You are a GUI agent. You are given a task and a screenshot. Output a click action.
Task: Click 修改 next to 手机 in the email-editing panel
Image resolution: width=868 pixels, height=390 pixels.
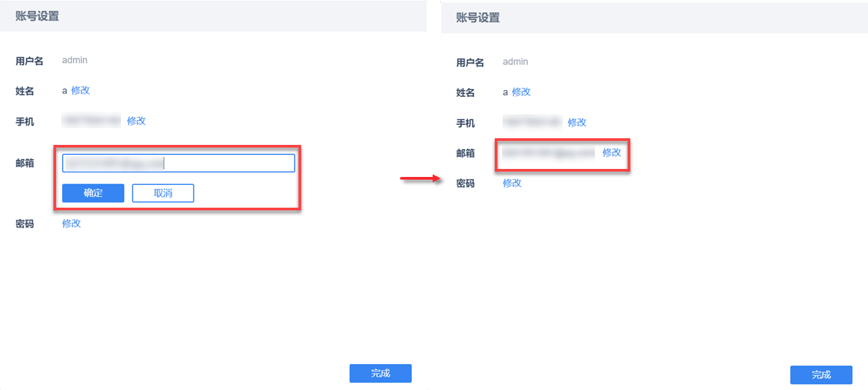pyautogui.click(x=136, y=121)
